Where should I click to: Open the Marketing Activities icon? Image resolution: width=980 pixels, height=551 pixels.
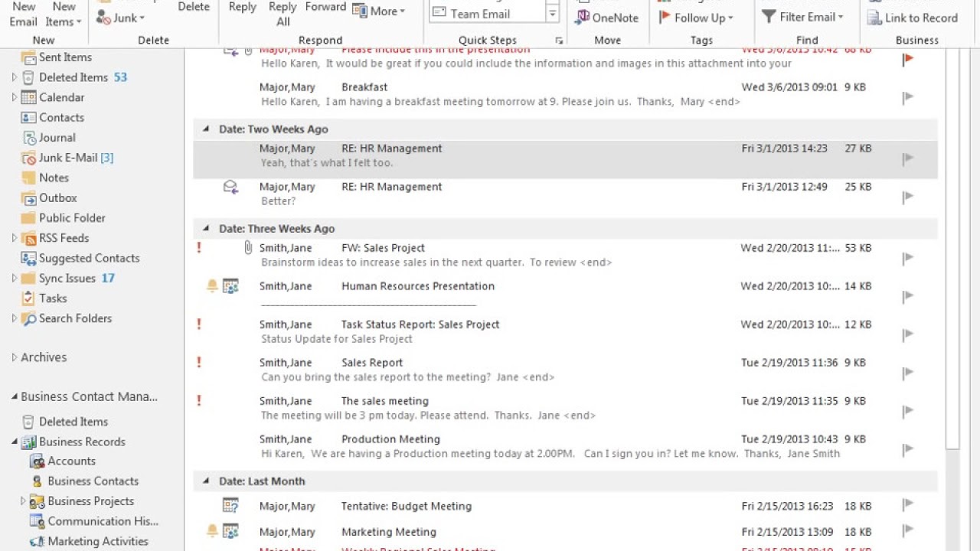point(37,541)
